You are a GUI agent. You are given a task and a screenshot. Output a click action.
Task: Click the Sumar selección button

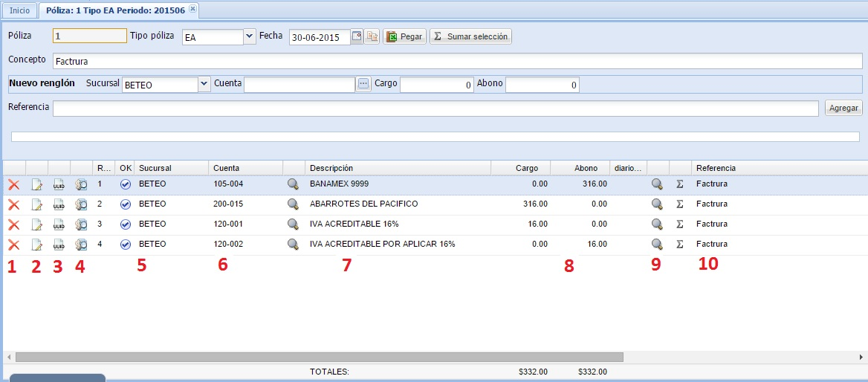(x=470, y=36)
